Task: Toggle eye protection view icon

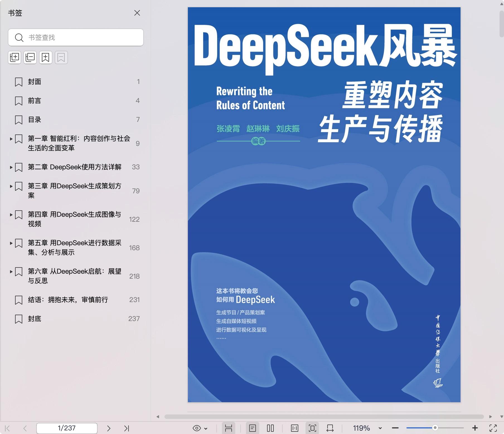Action: click(197, 428)
